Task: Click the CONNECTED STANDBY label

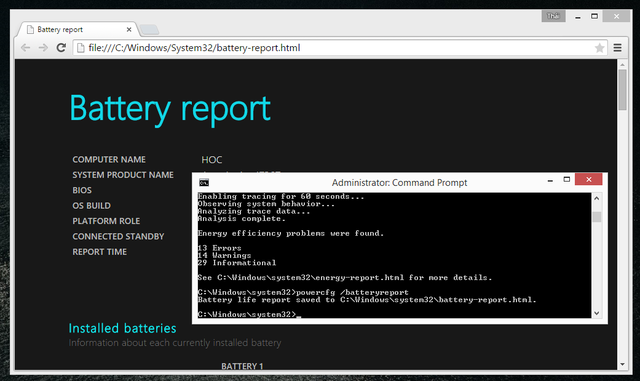Action: pyautogui.click(x=118, y=237)
